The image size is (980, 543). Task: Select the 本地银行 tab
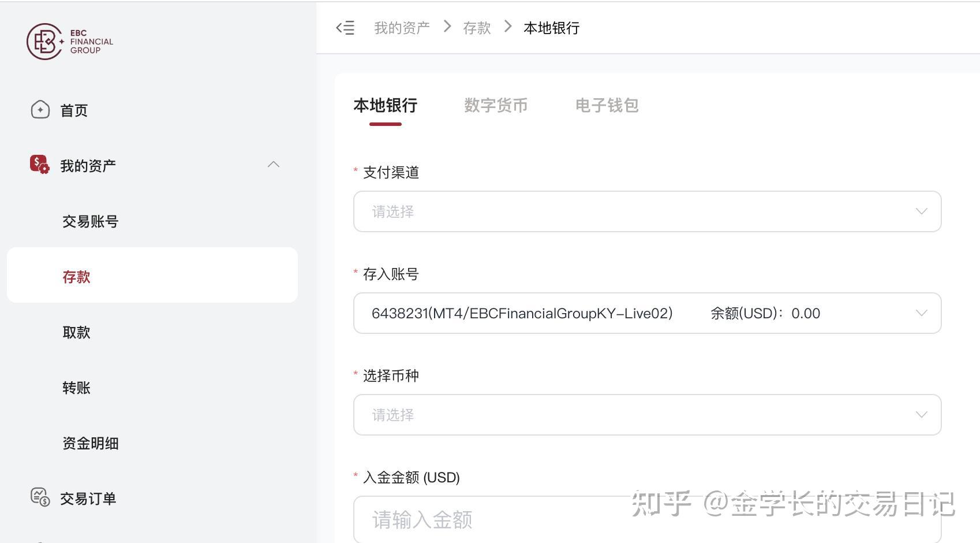point(385,105)
